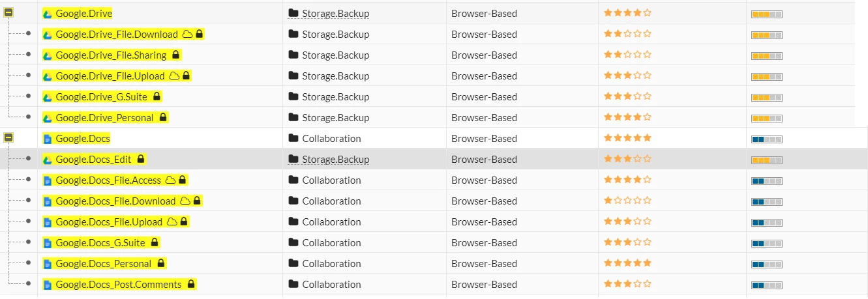This screenshot has width=868, height=299.
Task: Click the lock icon next to Google.Docs_Post.Comments
Action: pyautogui.click(x=191, y=284)
